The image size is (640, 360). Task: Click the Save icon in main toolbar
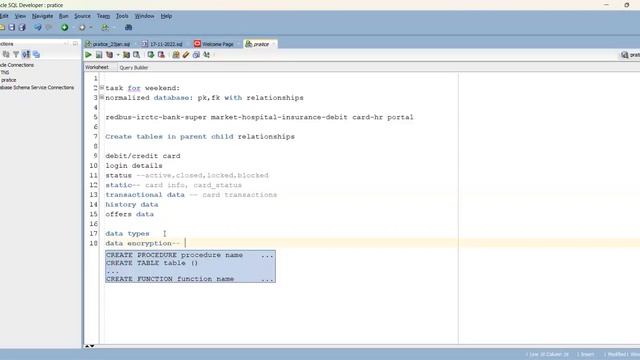pos(12,27)
